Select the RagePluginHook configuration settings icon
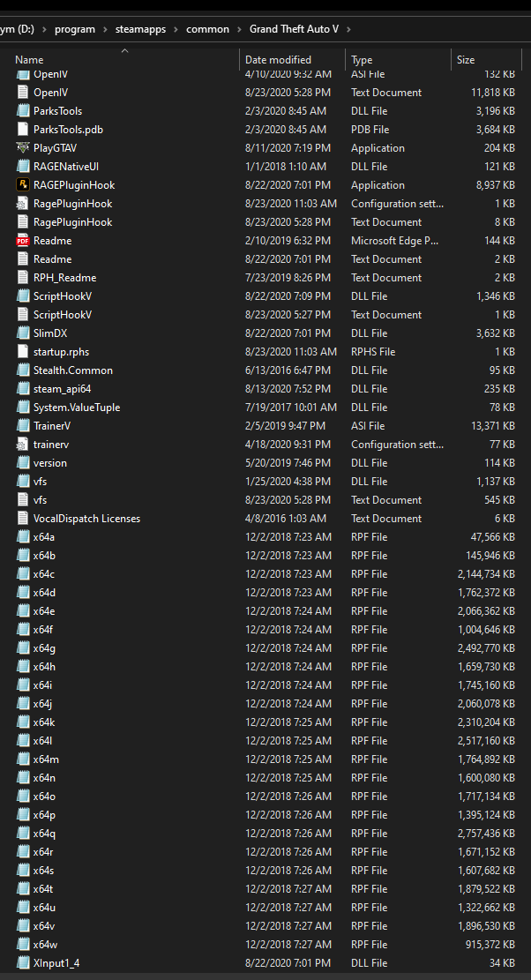Screen dimensions: 531x980 coord(22,204)
